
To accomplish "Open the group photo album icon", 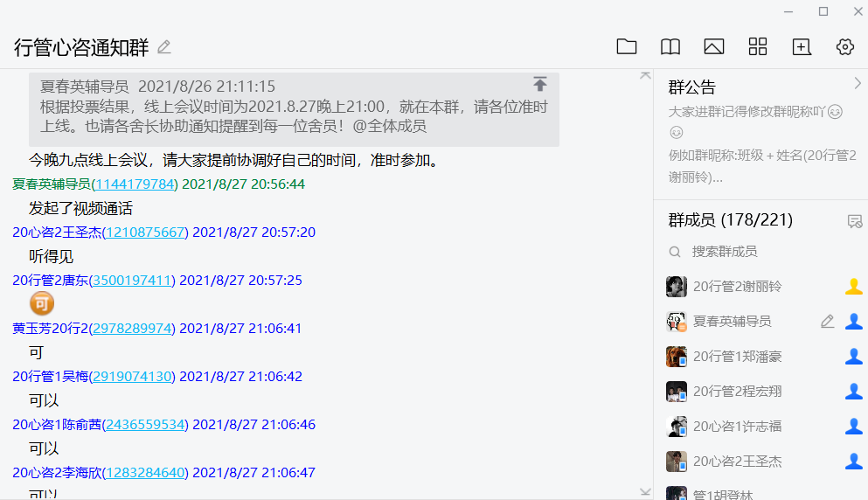I will [x=713, y=47].
